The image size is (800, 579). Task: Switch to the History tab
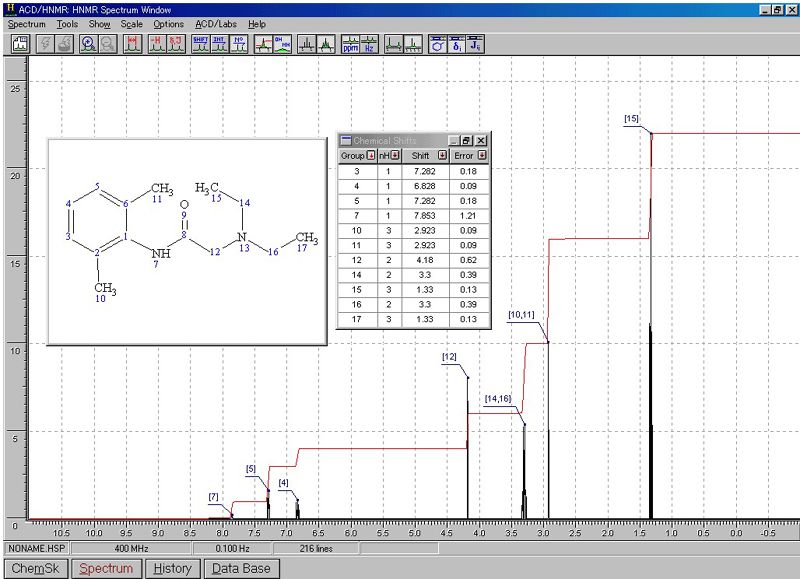point(172,568)
